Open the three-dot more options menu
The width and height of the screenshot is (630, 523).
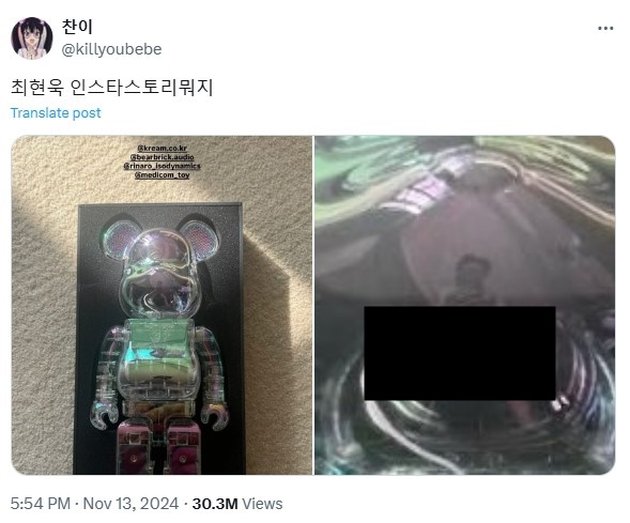(x=605, y=28)
